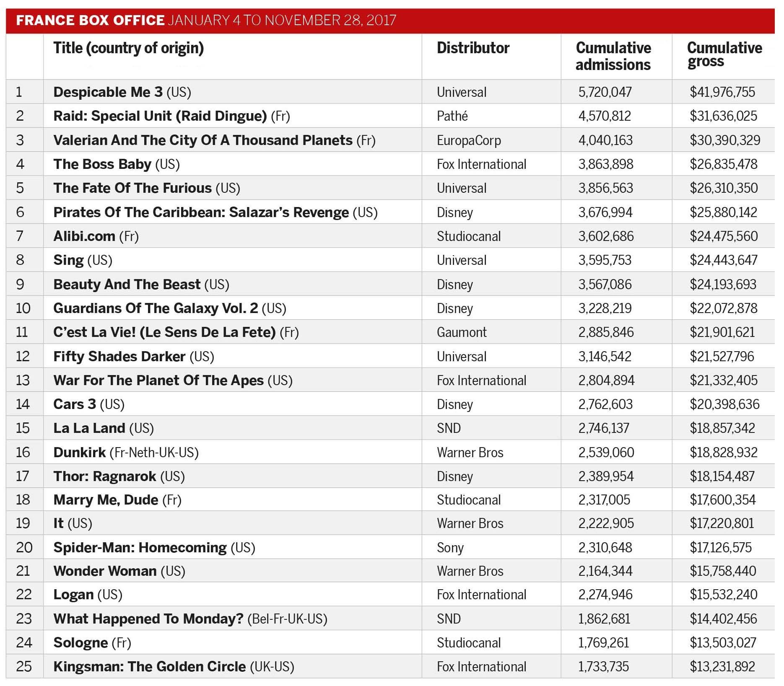784x686 pixels.
Task: Click gross value $24,193,693
Action: tap(723, 284)
